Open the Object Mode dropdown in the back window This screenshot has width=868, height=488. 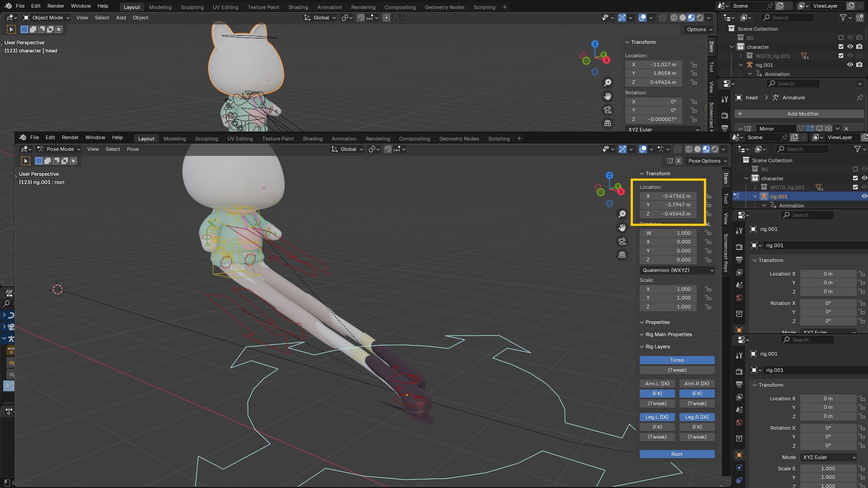coord(47,18)
